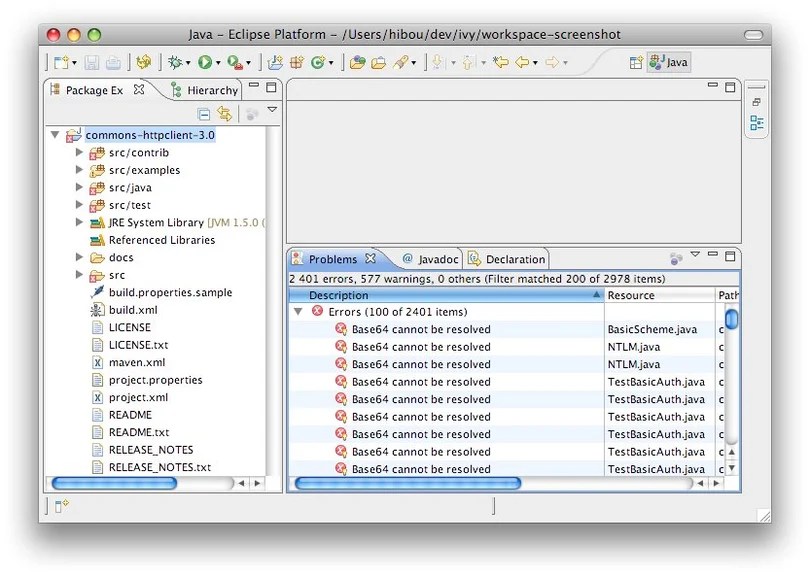Select the project.properties file
Screen dimensions: 810x576
click(155, 380)
